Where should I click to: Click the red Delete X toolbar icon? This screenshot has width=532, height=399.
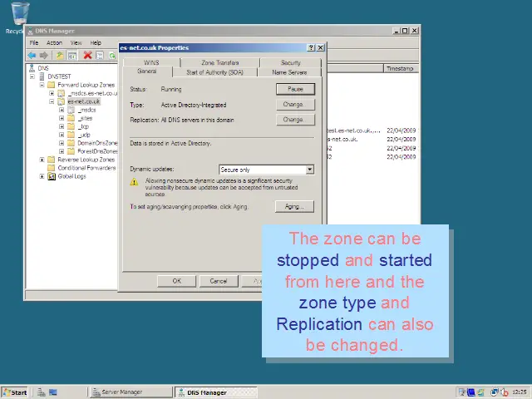coord(88,55)
